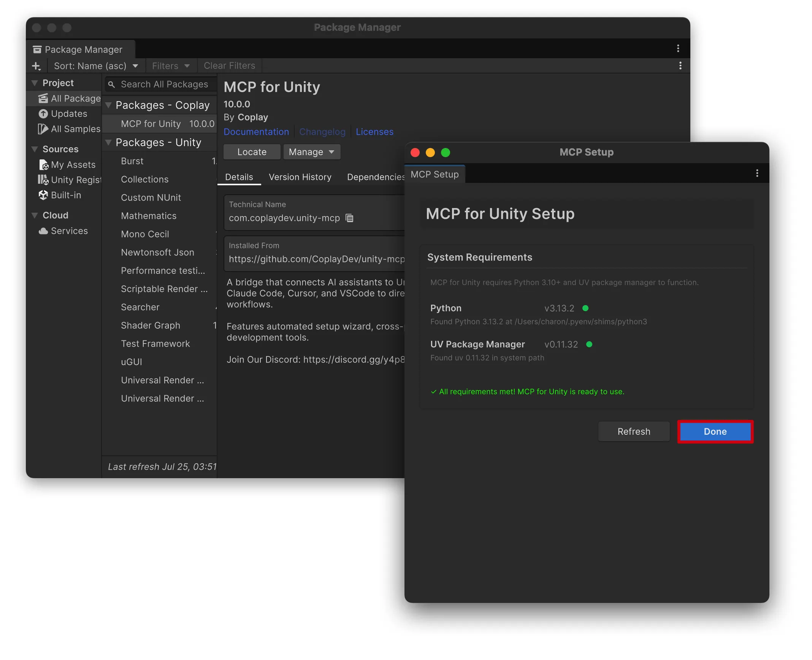The width and height of the screenshot is (812, 660).
Task: Click the Package Manager tab icon
Action: point(37,49)
